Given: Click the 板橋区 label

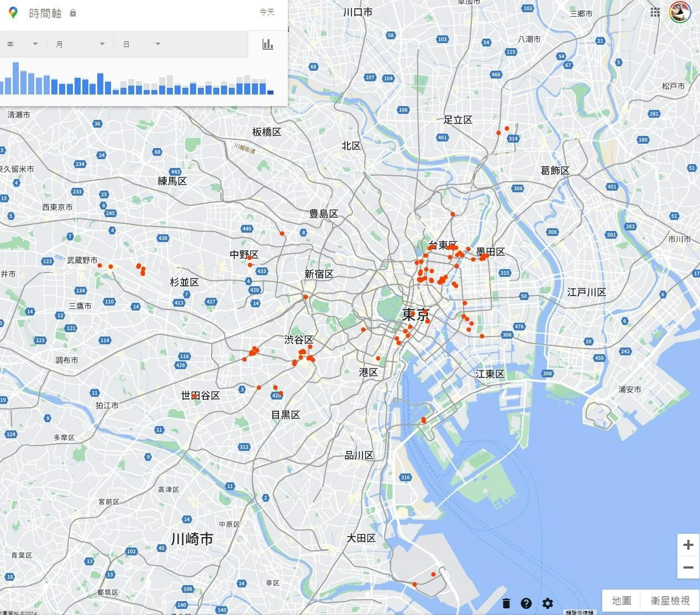Looking at the screenshot, I should click(x=267, y=132).
